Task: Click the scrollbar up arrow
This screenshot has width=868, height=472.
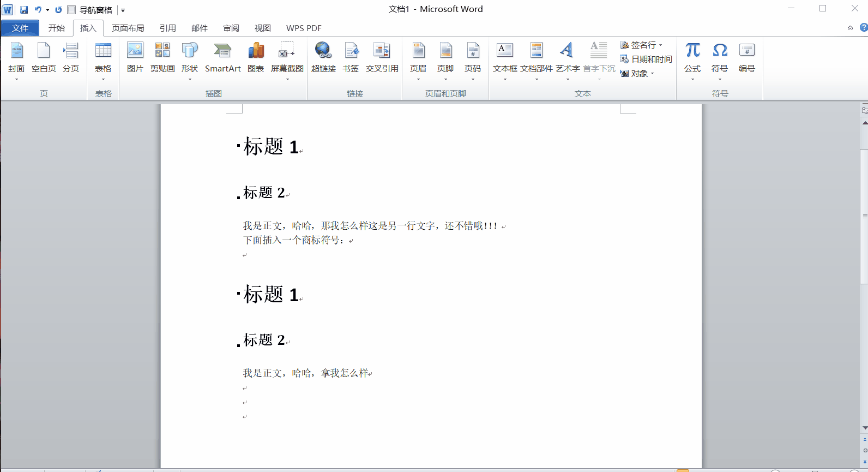Action: (864, 123)
